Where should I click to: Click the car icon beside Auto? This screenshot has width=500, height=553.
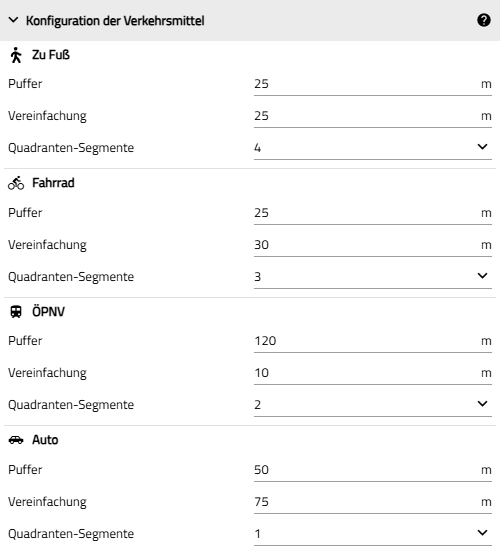point(16,440)
